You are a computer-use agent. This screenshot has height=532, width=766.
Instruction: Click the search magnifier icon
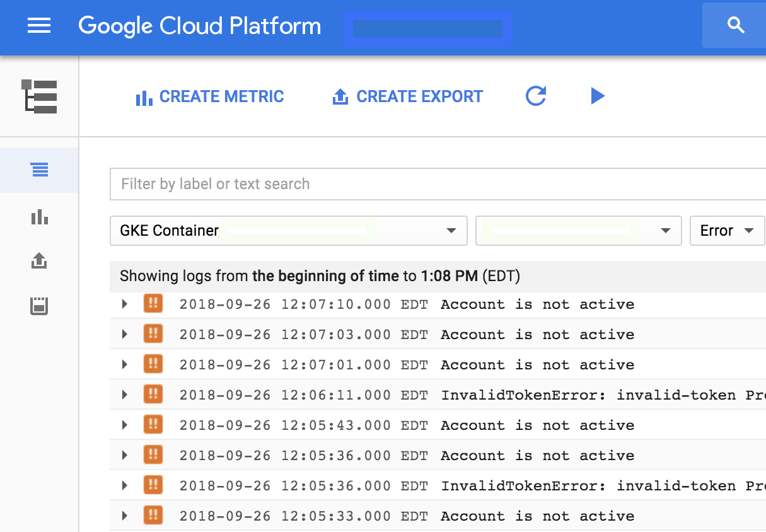(736, 25)
